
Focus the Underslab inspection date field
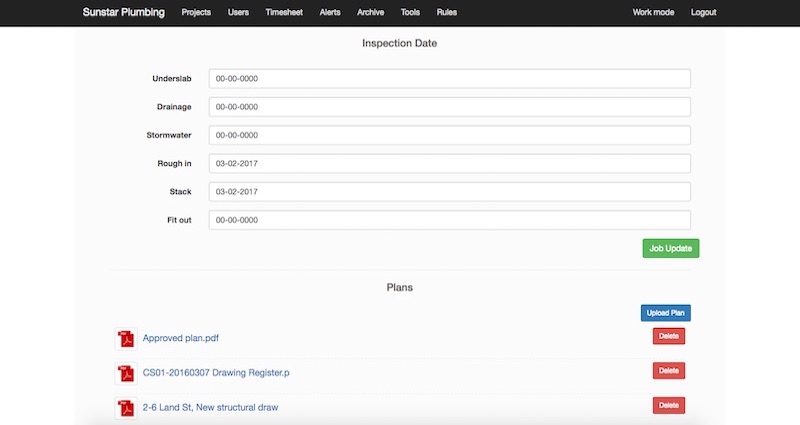[449, 79]
